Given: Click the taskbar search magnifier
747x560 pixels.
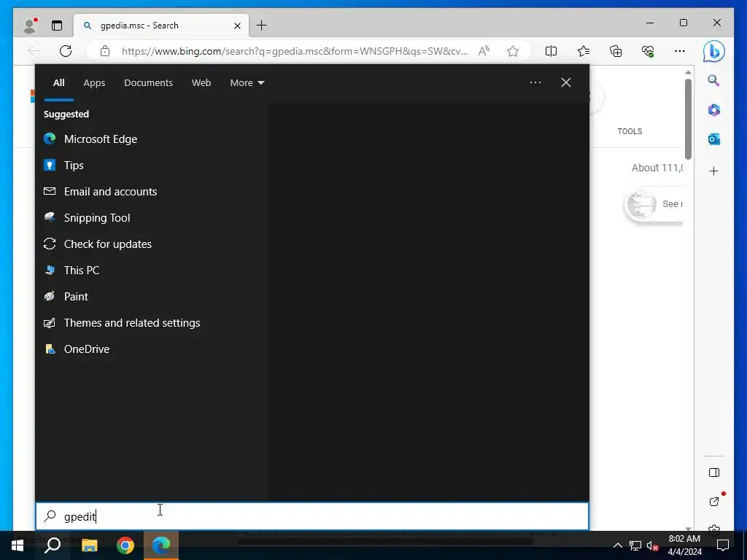Looking at the screenshot, I should point(53,545).
